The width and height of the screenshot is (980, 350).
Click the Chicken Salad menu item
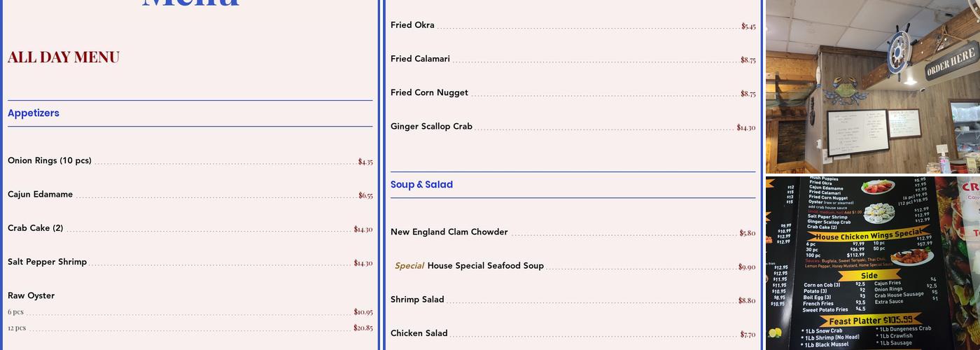pos(419,333)
